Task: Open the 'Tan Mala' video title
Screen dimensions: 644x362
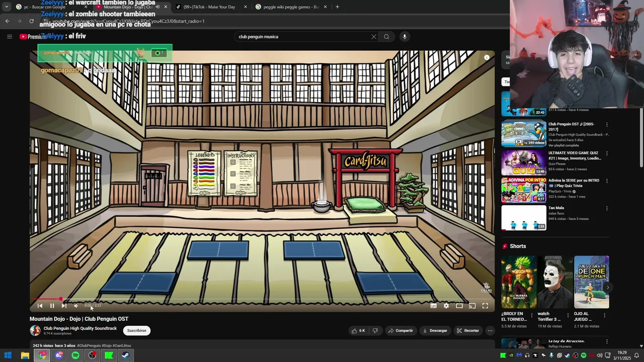Action: (556, 208)
